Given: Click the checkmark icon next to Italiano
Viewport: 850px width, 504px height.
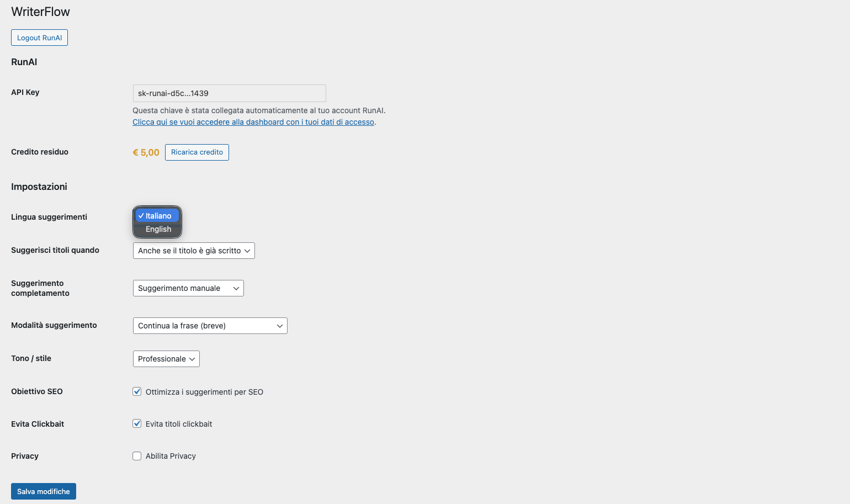Looking at the screenshot, I should pos(141,216).
